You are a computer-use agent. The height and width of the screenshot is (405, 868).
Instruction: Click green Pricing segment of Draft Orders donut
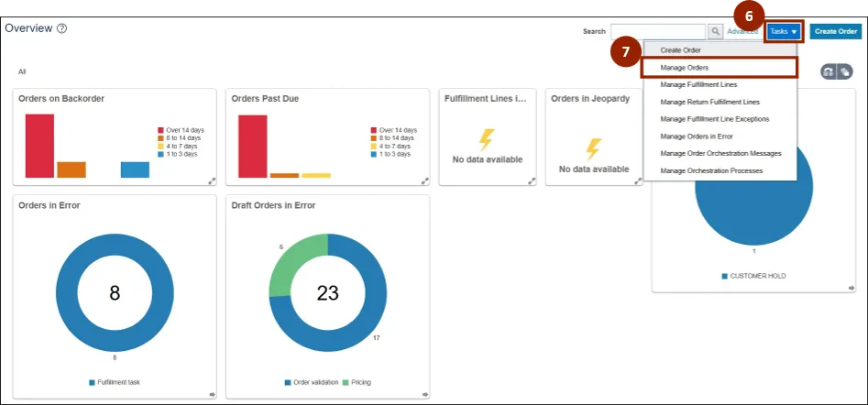click(299, 263)
